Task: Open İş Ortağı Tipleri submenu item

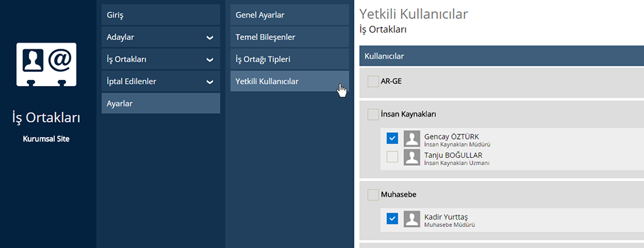Action: (289, 60)
